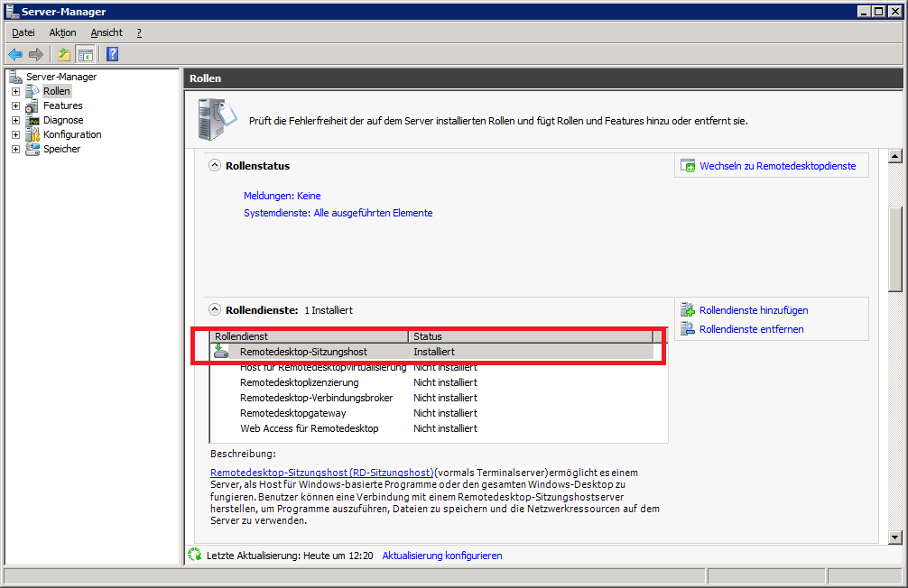Open Aktualisierung konfigurieren link

(x=441, y=556)
